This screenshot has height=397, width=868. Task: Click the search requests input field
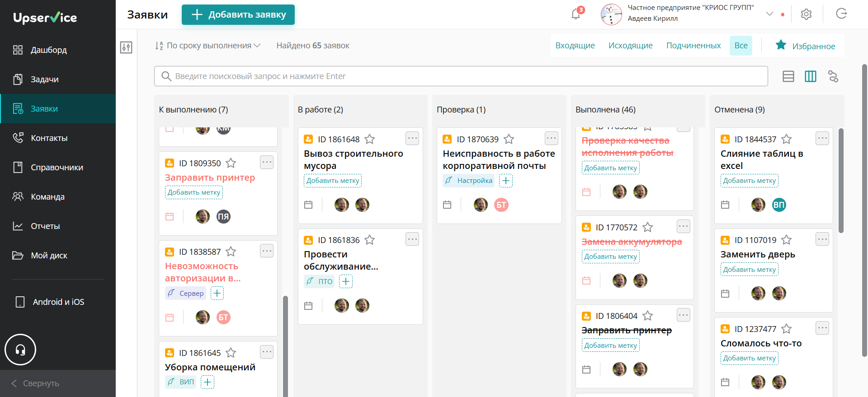461,76
